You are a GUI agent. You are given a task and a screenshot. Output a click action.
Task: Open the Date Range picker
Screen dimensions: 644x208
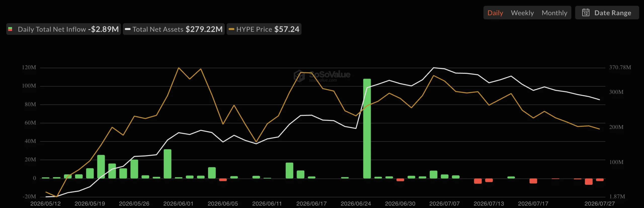[607, 13]
